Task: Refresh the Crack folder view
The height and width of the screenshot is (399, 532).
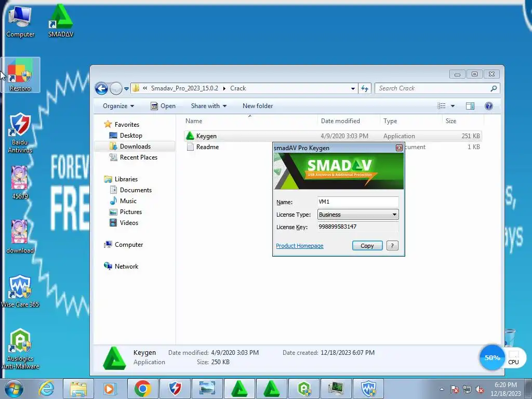Action: coord(365,88)
